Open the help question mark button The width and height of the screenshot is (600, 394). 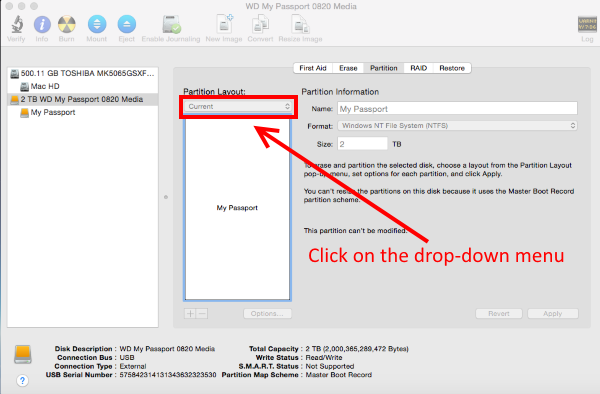(x=23, y=381)
